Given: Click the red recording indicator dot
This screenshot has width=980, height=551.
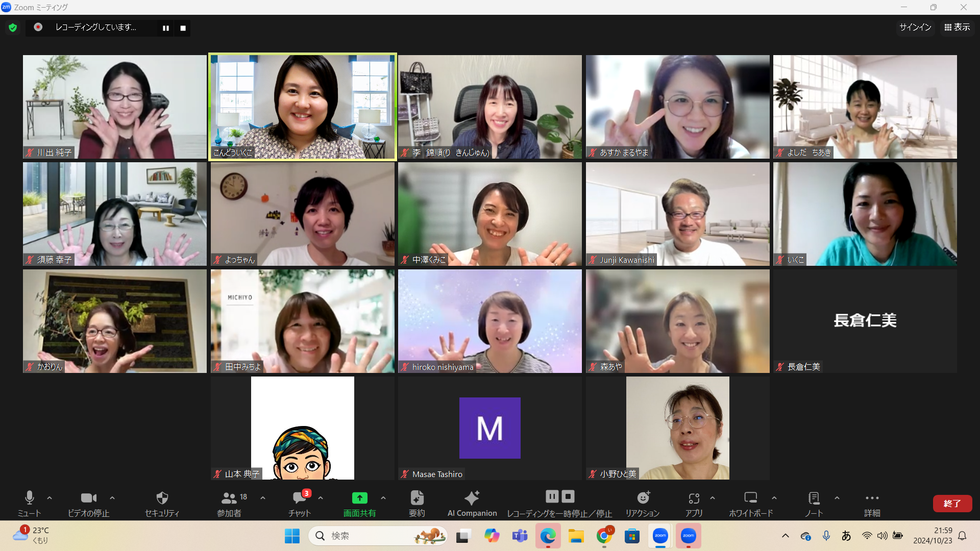Looking at the screenshot, I should pos(38,27).
